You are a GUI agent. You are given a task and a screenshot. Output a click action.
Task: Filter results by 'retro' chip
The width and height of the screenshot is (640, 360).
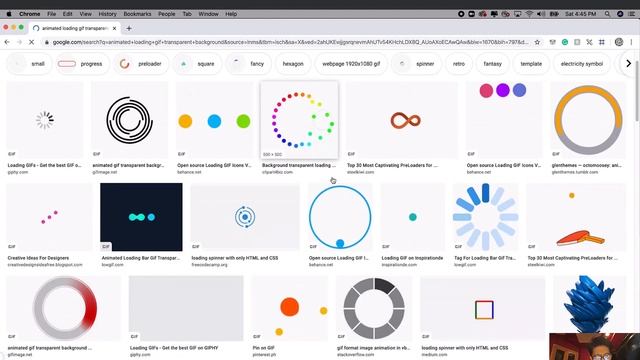click(459, 64)
